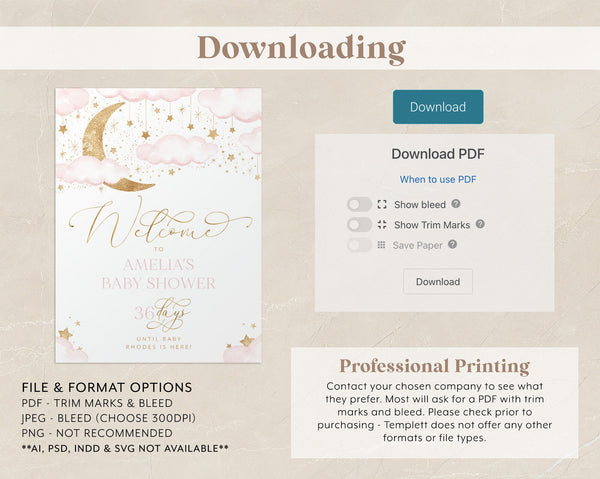
Task: Open the When to use PDF link
Action: (x=438, y=180)
